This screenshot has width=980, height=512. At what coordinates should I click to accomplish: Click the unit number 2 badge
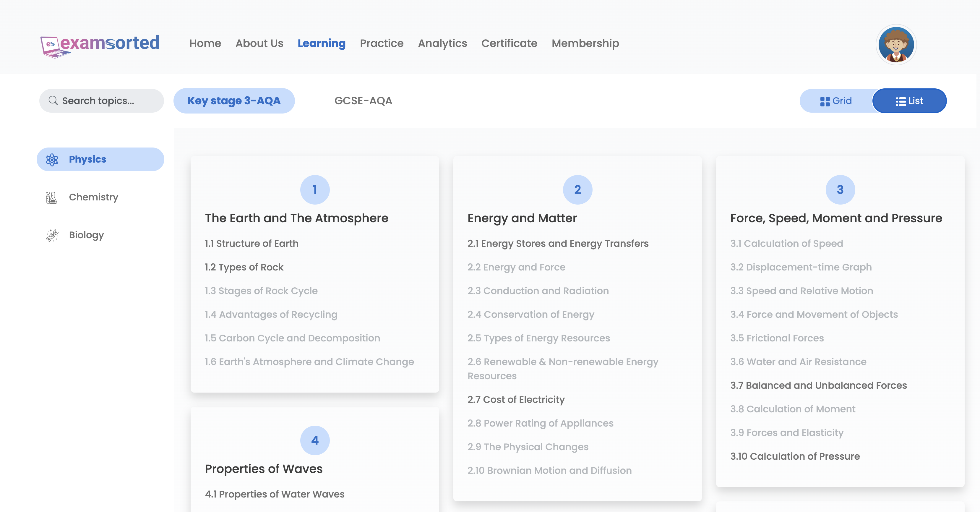point(577,189)
